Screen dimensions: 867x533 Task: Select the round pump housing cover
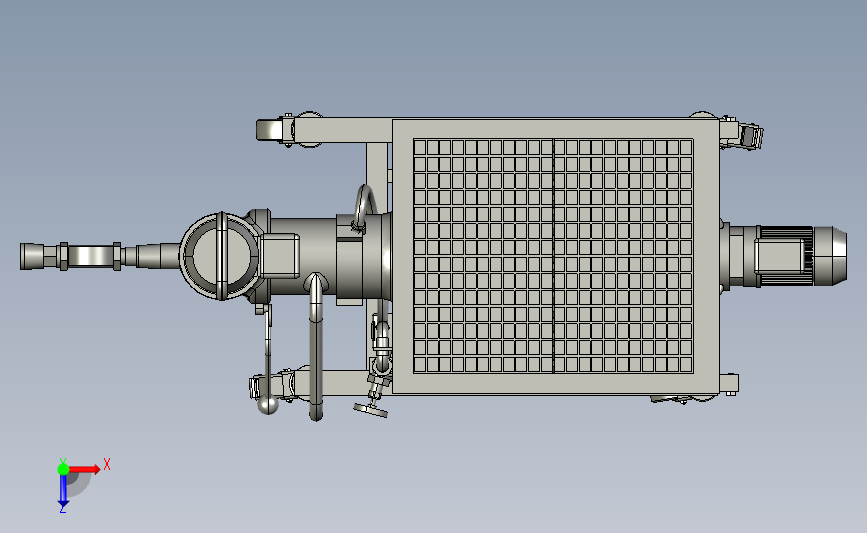click(x=221, y=257)
